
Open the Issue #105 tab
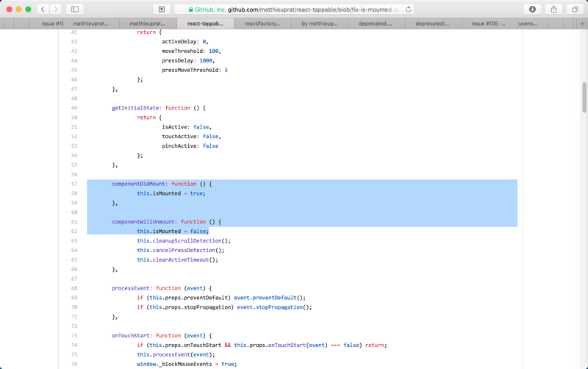pos(488,24)
